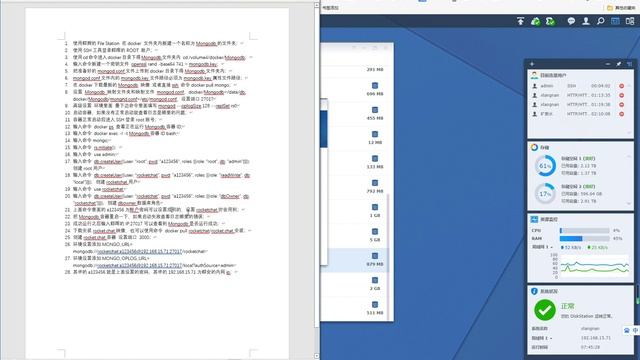This screenshot has width=640, height=360.
Task: Click the admin user row in connections
Action: 577,86
